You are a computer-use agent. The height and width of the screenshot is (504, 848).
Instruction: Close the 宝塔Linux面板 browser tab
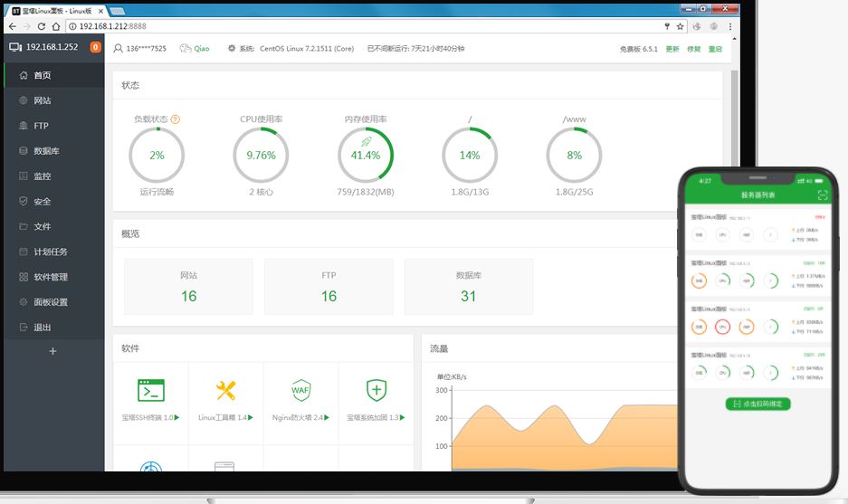[x=100, y=11]
